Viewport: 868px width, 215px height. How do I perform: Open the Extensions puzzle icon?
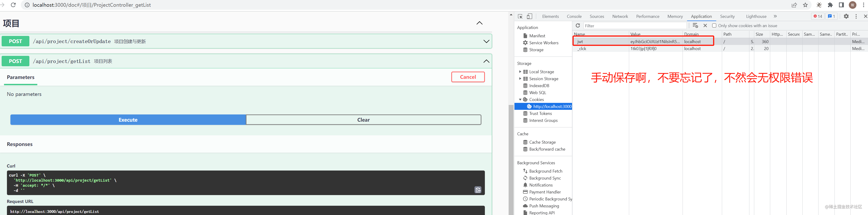click(830, 5)
